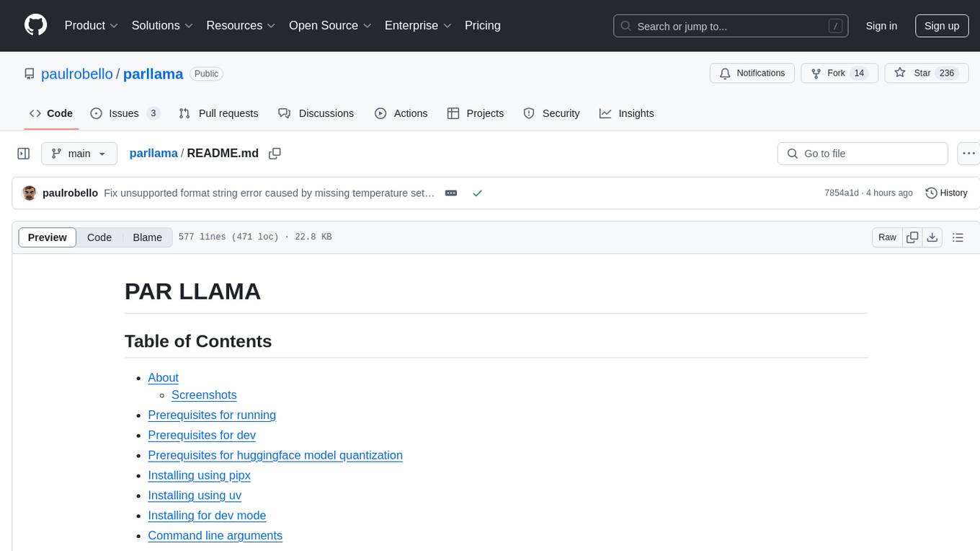Open commit 7854a1d
Image resolution: width=980 pixels, height=551 pixels.
(x=842, y=193)
